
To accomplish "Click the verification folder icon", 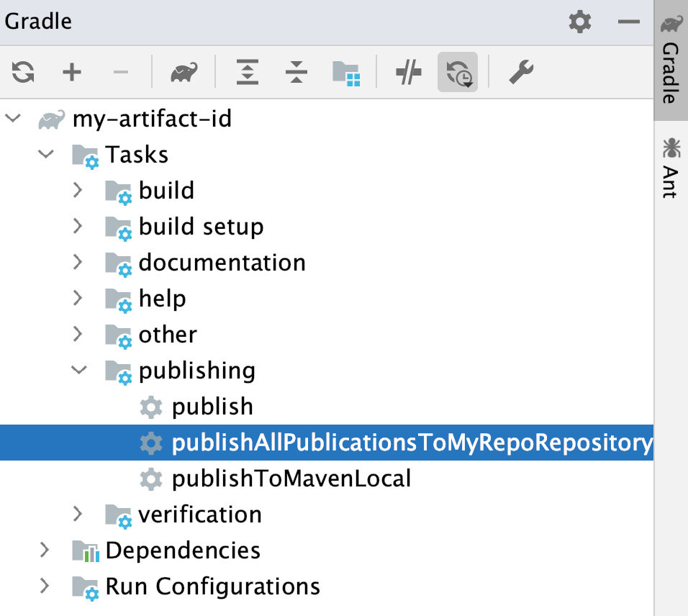I will [119, 517].
